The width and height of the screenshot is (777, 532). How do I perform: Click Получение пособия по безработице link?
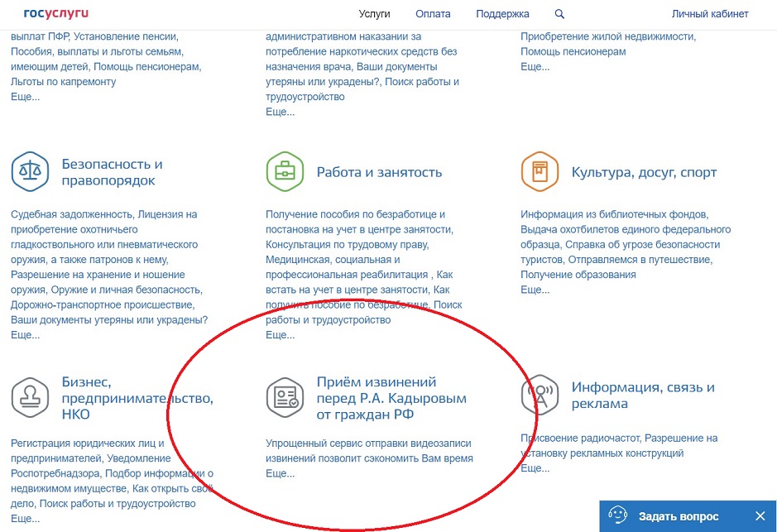point(355,214)
